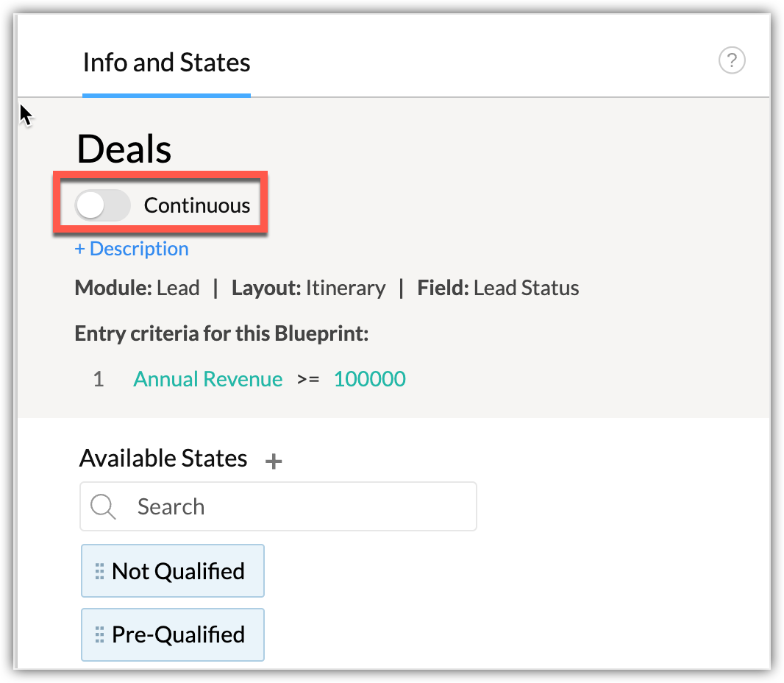784x683 pixels.
Task: Click the Layout: Itinerary text
Action: click(308, 288)
